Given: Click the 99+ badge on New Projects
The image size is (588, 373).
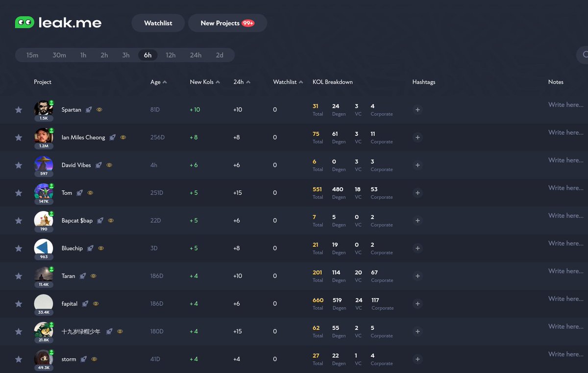Looking at the screenshot, I should [x=248, y=23].
